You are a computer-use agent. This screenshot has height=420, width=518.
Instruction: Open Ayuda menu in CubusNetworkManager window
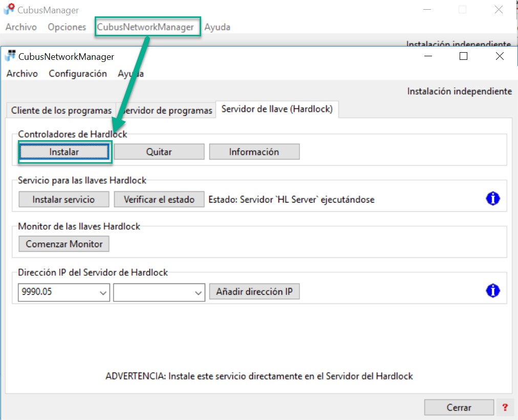[131, 74]
